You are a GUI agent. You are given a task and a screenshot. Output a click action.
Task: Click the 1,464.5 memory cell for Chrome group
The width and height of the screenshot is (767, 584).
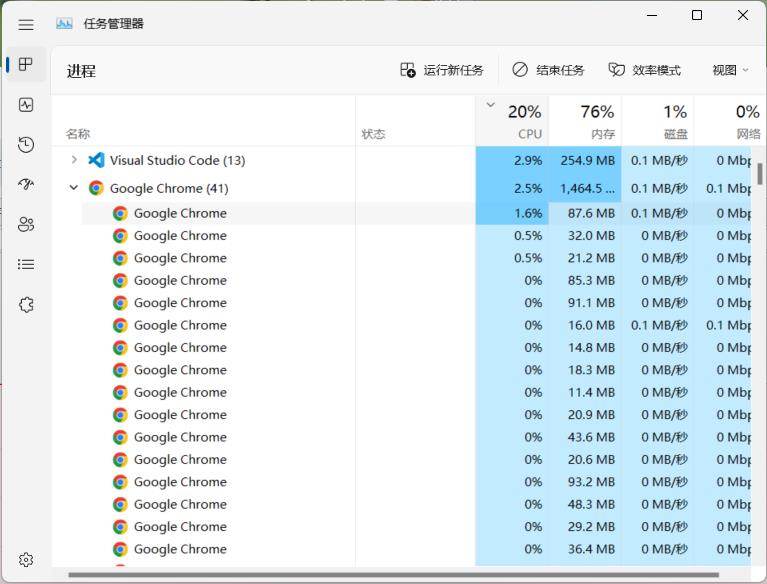[x=585, y=188]
